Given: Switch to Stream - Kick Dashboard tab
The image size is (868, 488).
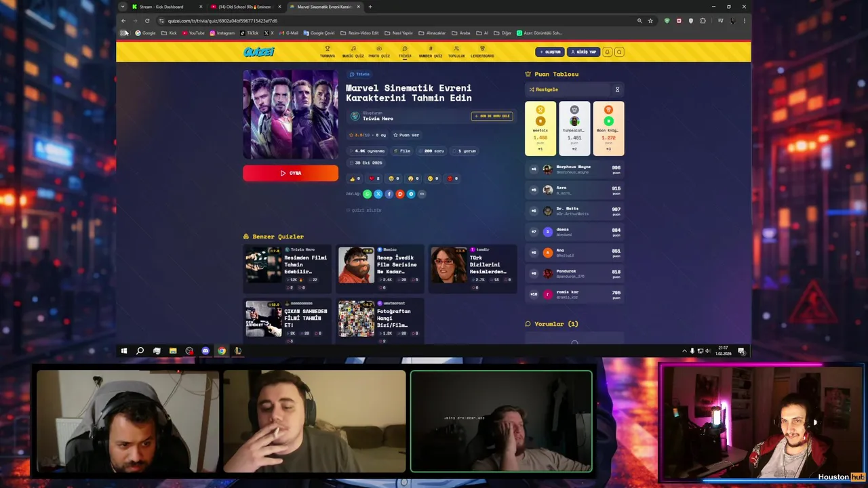Looking at the screenshot, I should click(166, 7).
